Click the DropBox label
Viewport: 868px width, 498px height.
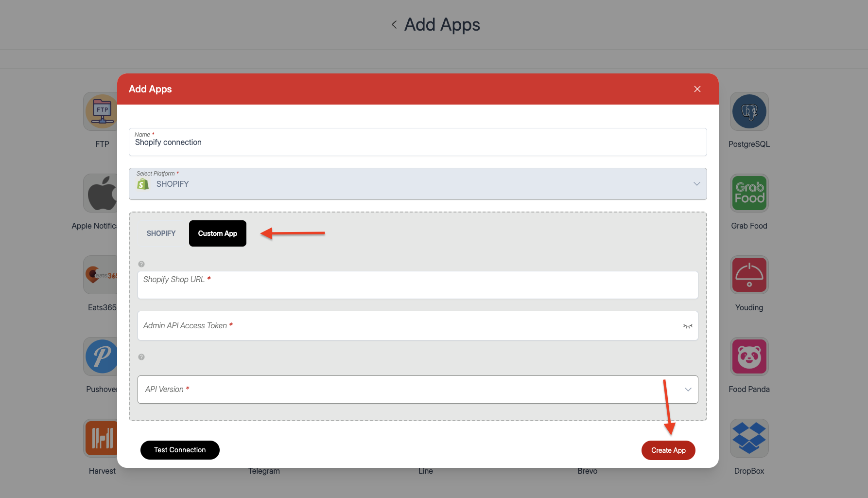coord(749,471)
